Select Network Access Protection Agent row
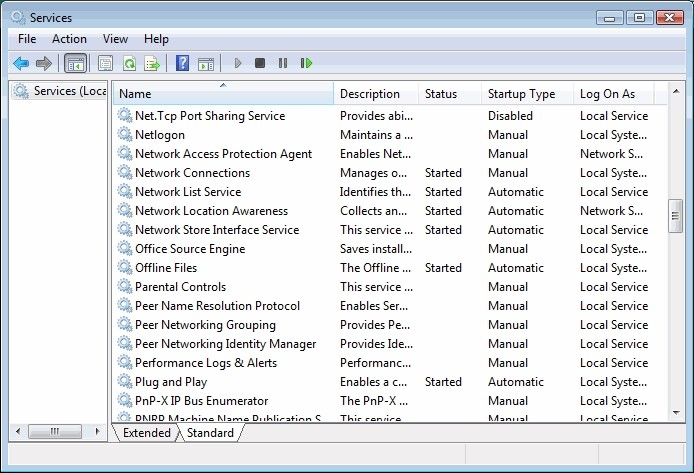 coord(390,154)
